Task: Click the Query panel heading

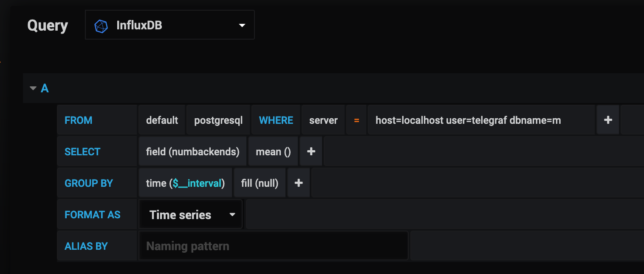Action: [x=48, y=26]
